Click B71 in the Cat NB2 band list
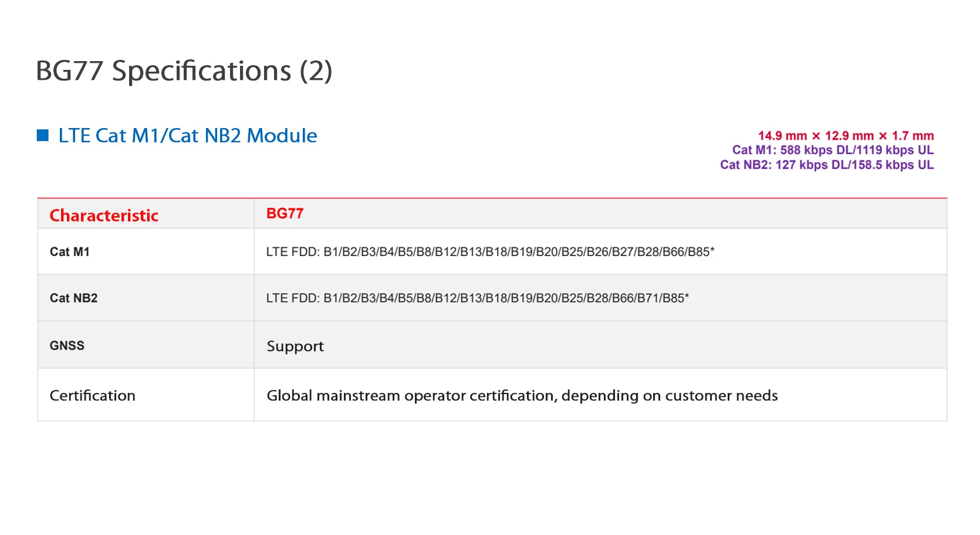The width and height of the screenshot is (980, 535). 648,298
